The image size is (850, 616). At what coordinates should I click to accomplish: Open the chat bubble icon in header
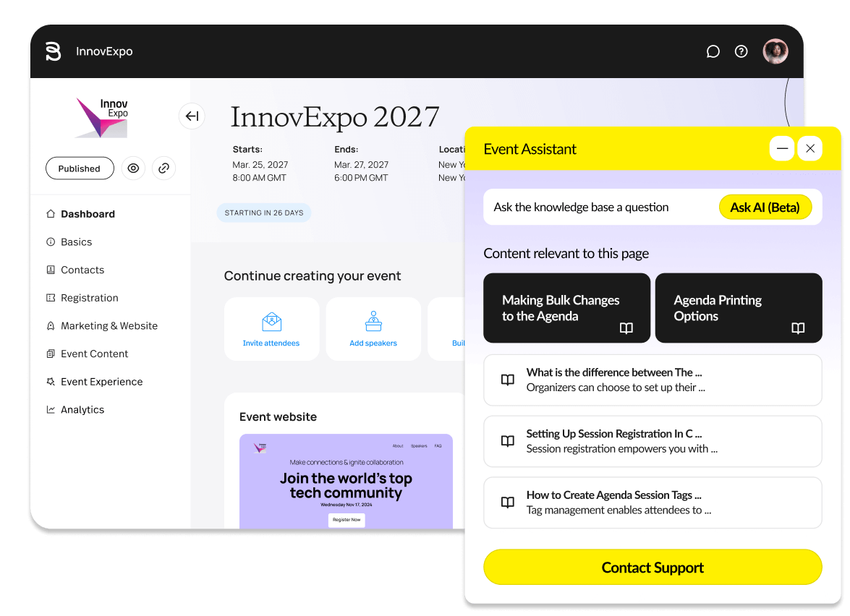pyautogui.click(x=713, y=51)
